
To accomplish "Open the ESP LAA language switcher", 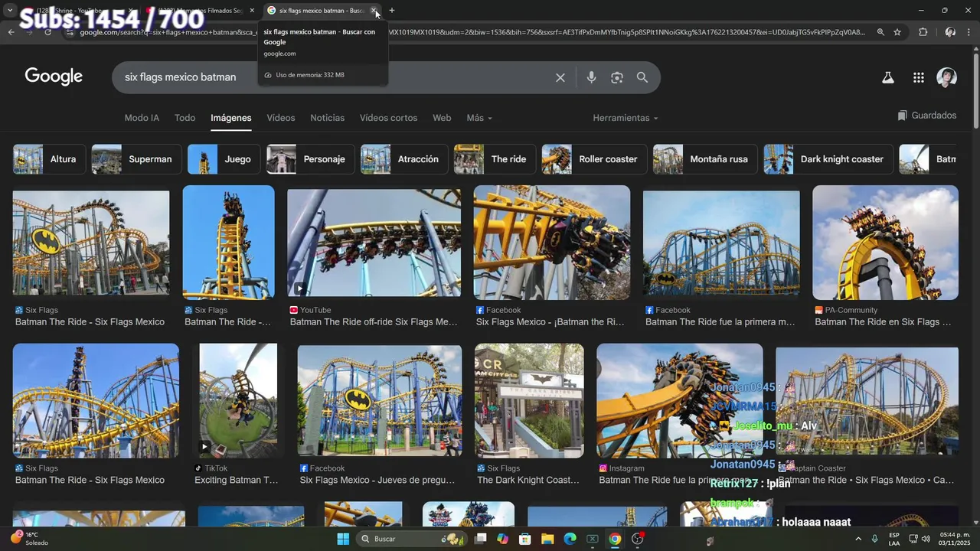I will pyautogui.click(x=894, y=539).
